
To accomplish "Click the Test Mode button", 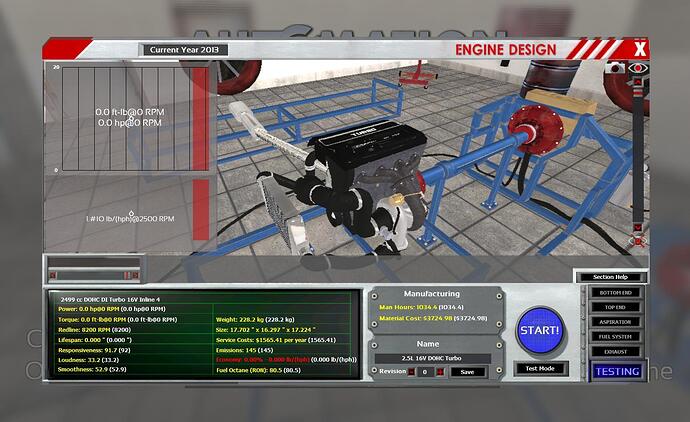I will coord(541,369).
